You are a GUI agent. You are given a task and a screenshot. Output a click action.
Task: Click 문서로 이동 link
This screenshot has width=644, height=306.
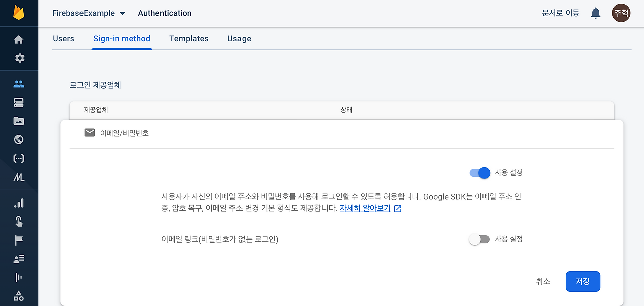(560, 13)
